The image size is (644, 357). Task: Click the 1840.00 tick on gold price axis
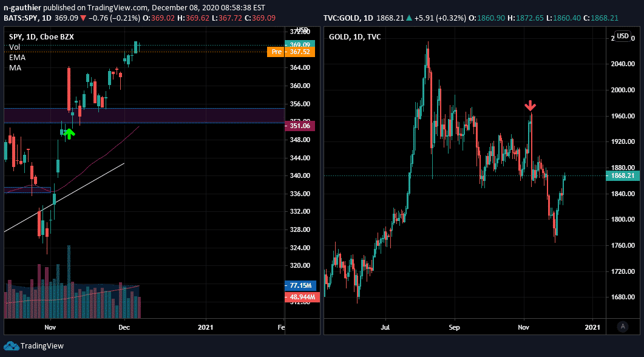623,194
